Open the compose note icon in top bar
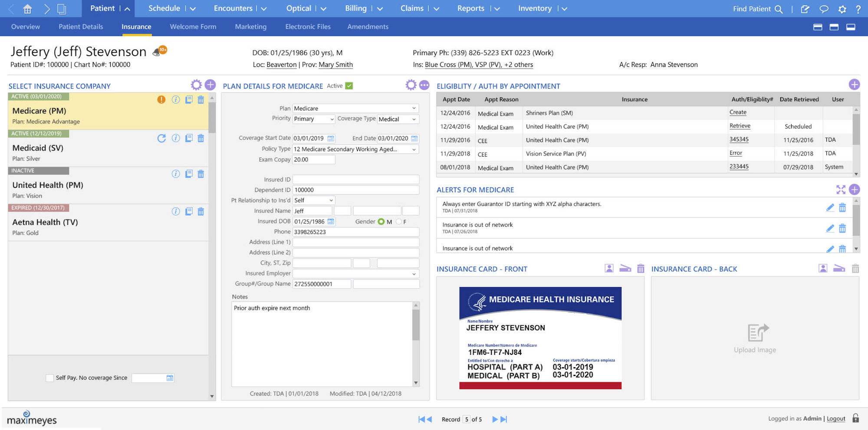This screenshot has width=868, height=430. [805, 9]
